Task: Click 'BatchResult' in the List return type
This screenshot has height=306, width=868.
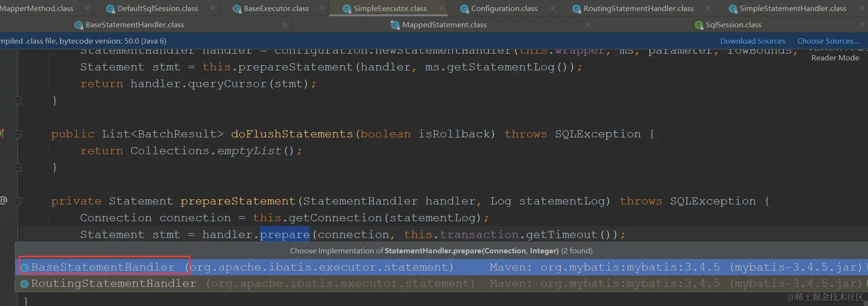Action: pos(177,134)
